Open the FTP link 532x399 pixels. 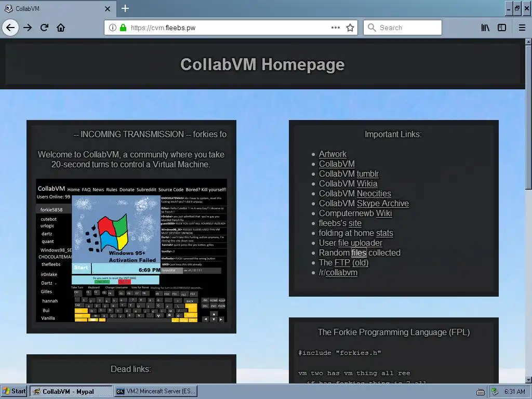(x=342, y=262)
